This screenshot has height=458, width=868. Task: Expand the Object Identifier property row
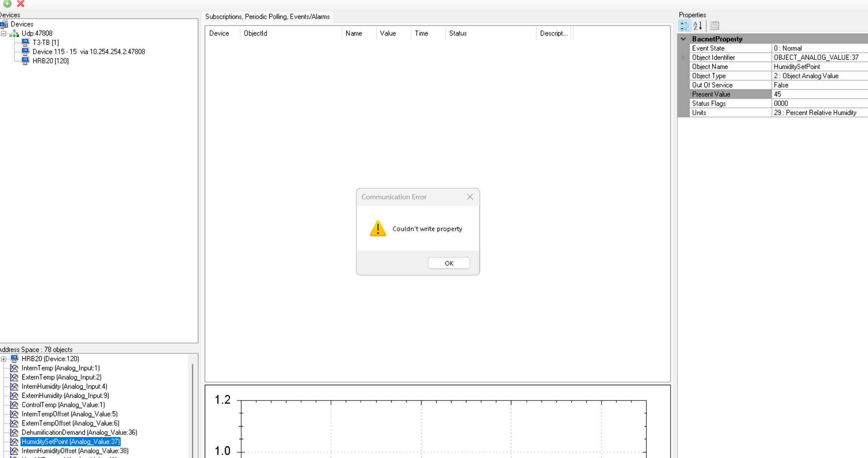[x=683, y=57]
